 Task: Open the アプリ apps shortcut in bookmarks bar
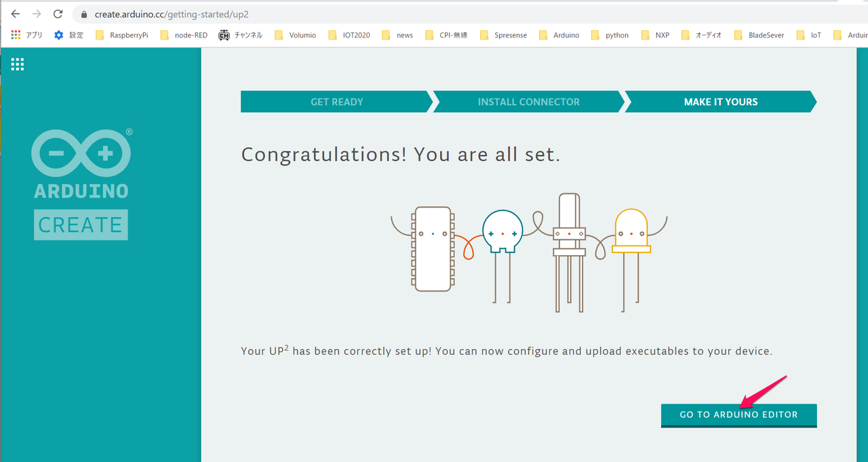pyautogui.click(x=27, y=35)
